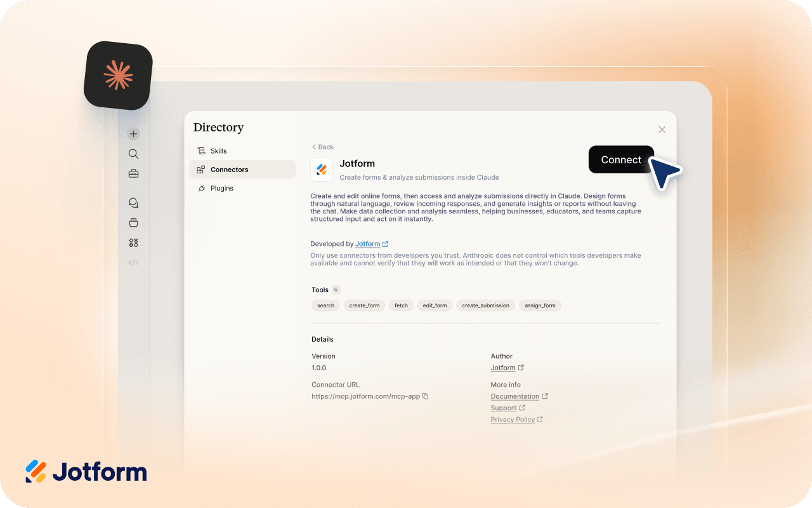Open the briefcase icon in the sidebar

pos(133,173)
